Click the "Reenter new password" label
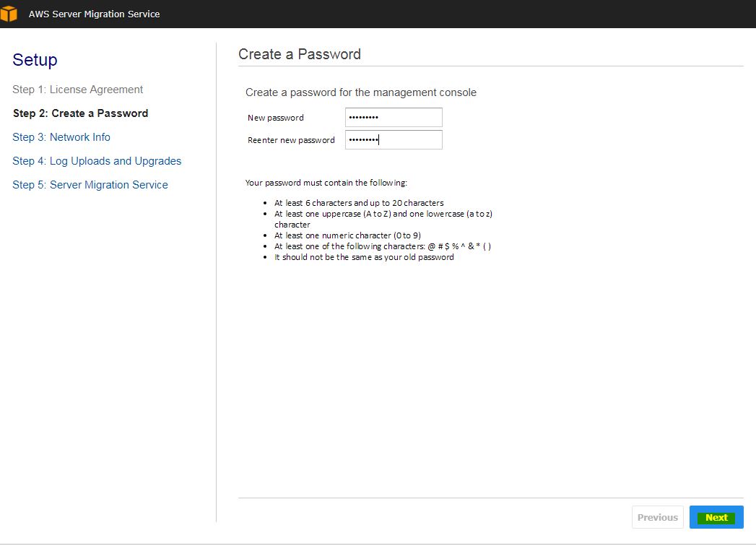756x546 pixels. click(x=291, y=140)
